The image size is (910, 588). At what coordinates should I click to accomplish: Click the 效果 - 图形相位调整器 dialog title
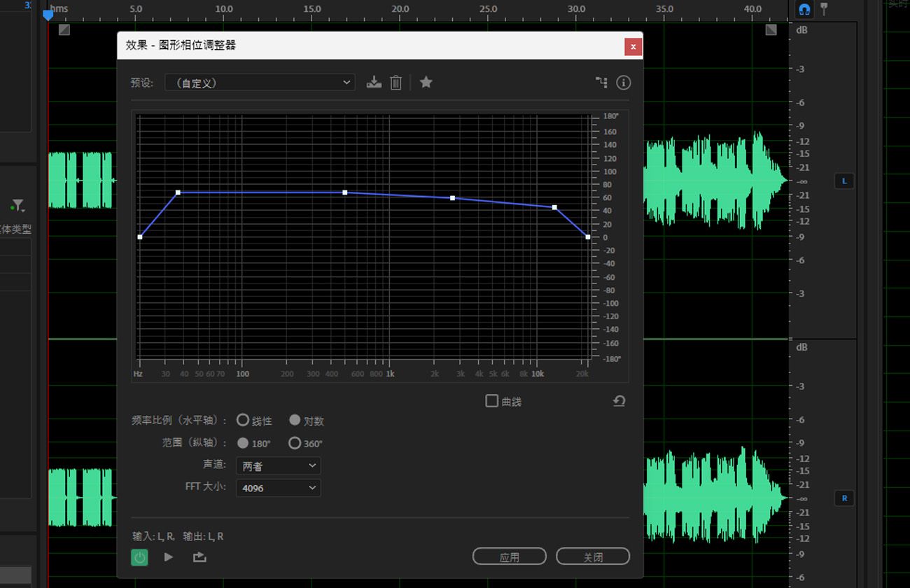coord(181,45)
